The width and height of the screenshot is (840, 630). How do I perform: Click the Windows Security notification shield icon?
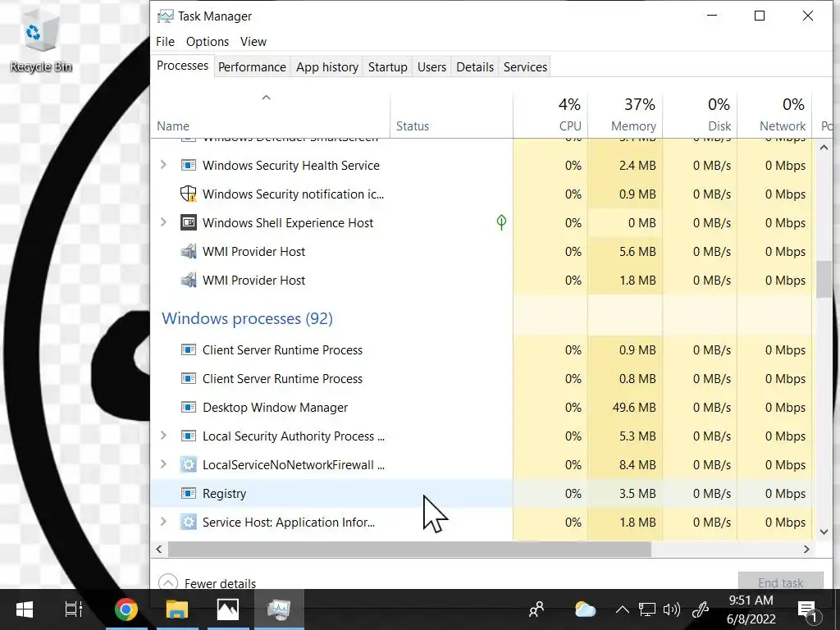coord(188,194)
